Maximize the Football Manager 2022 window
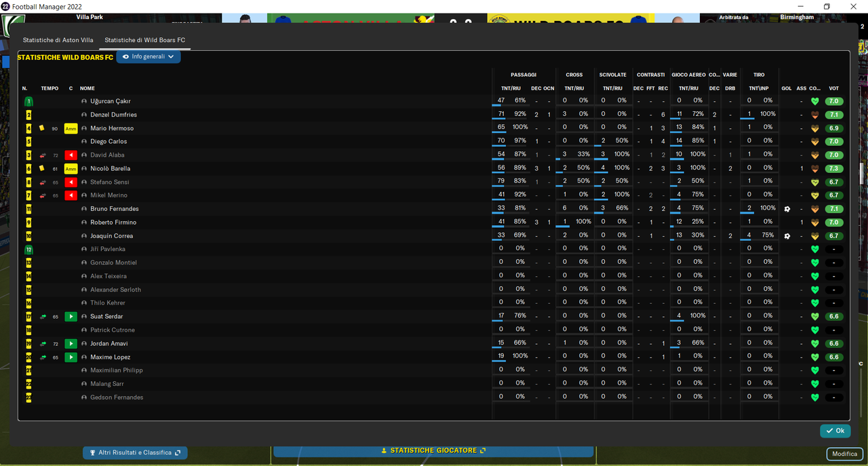868x466 pixels. pyautogui.click(x=827, y=6)
